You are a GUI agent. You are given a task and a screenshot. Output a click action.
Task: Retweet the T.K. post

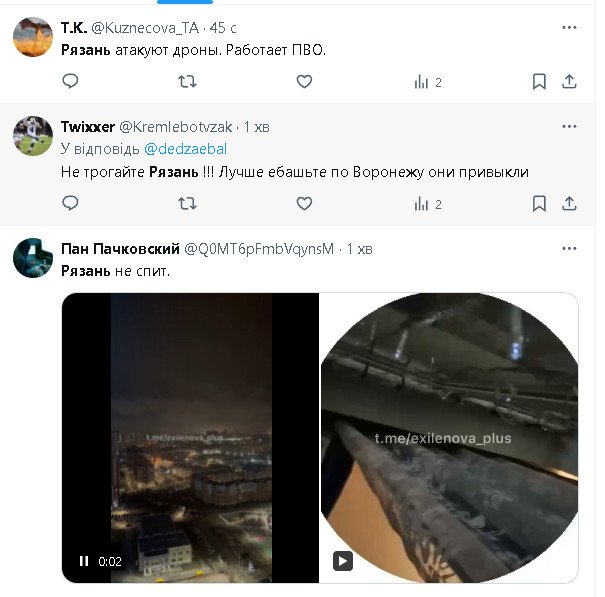[x=187, y=82]
